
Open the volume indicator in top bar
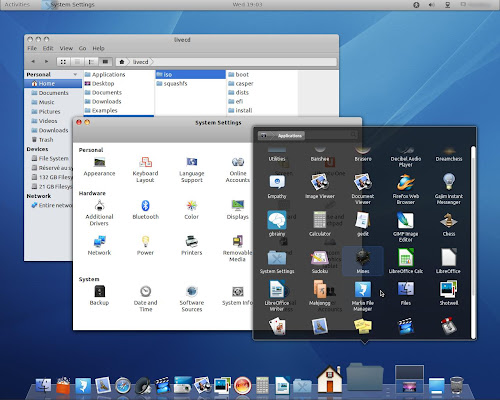point(432,5)
